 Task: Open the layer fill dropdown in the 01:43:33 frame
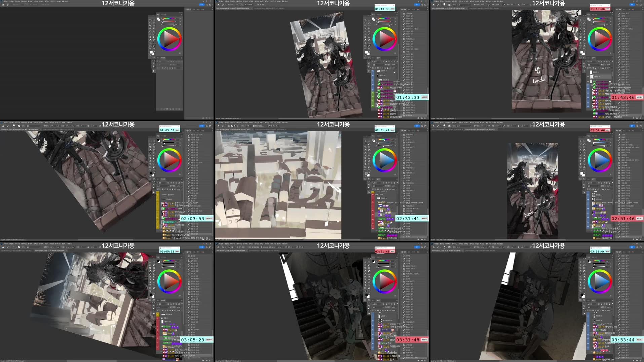pos(397,68)
